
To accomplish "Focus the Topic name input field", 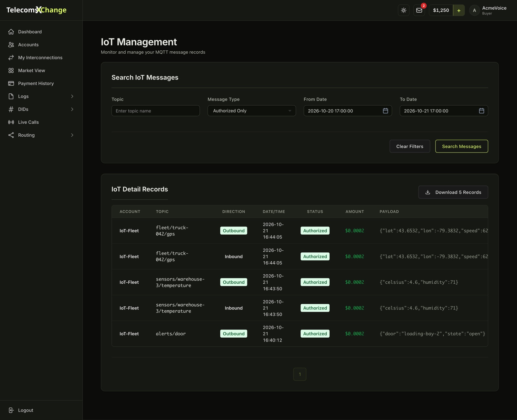I will [x=155, y=111].
